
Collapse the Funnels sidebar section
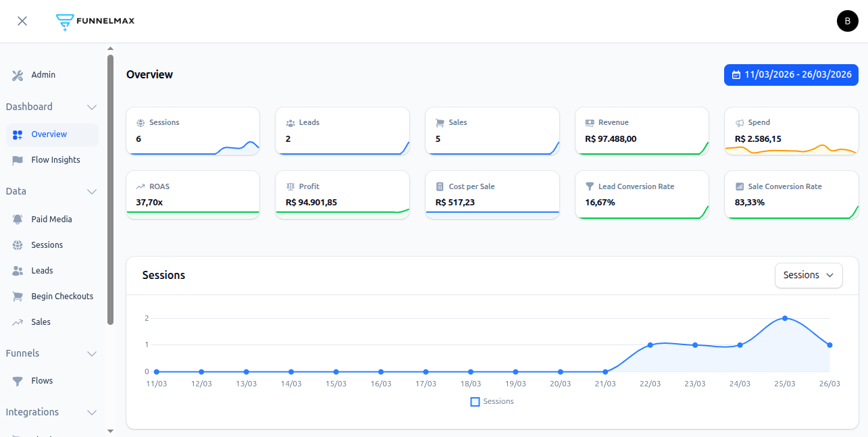92,354
